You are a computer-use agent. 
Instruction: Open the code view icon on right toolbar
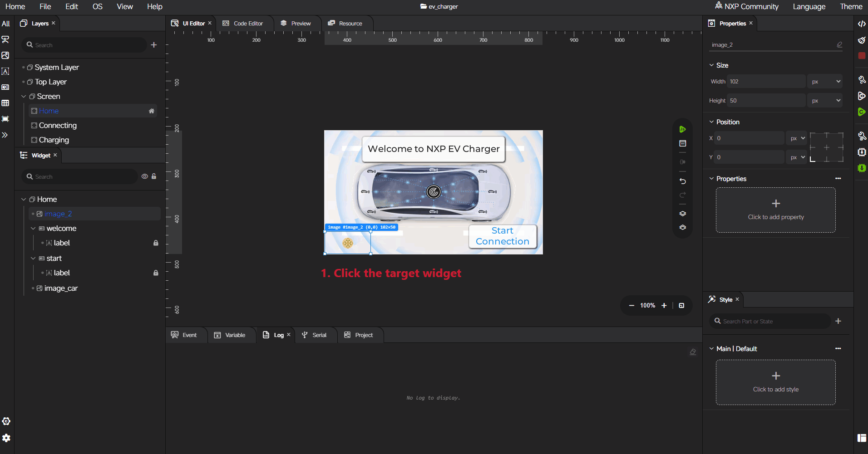[862, 24]
